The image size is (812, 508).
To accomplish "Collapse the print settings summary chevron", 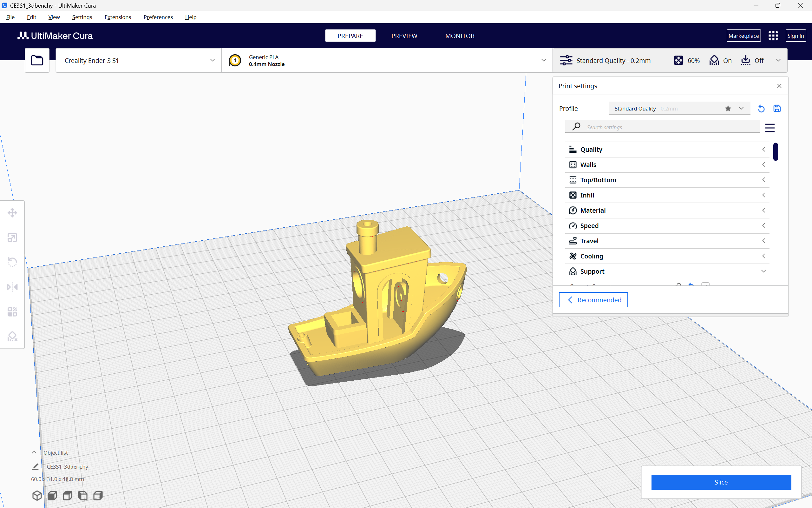I will point(778,60).
